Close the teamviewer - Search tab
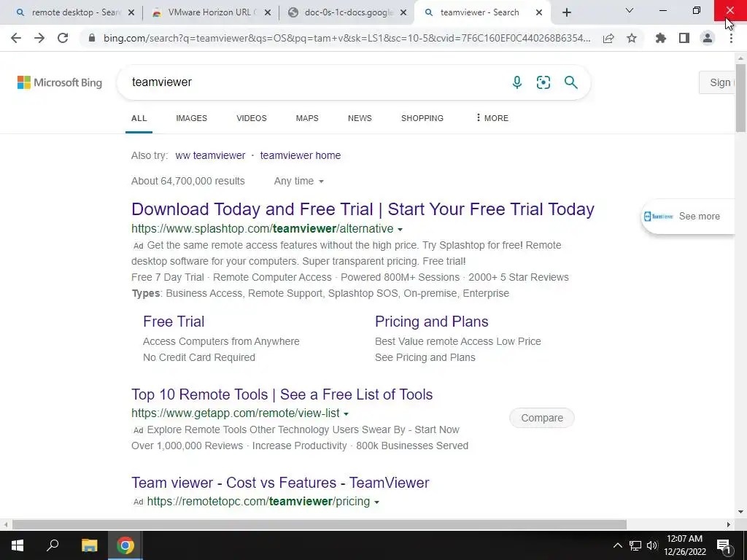 pos(539,12)
